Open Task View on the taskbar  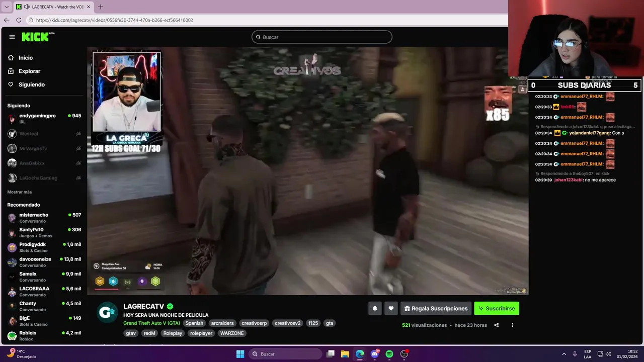point(331,354)
